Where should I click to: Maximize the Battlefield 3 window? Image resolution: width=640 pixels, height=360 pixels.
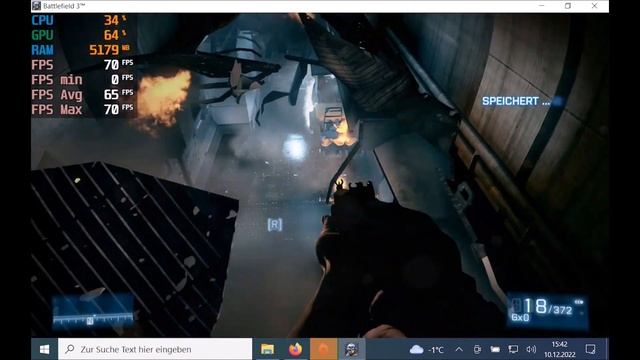[568, 6]
